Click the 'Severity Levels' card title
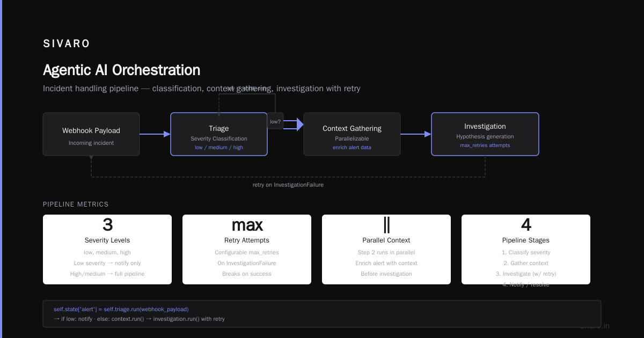The image size is (644, 338). [x=107, y=240]
